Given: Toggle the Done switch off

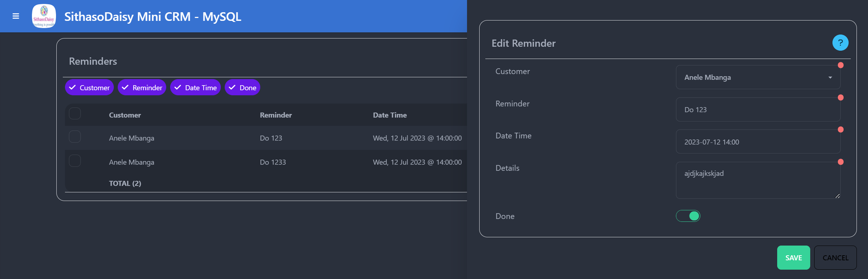Looking at the screenshot, I should tap(688, 216).
